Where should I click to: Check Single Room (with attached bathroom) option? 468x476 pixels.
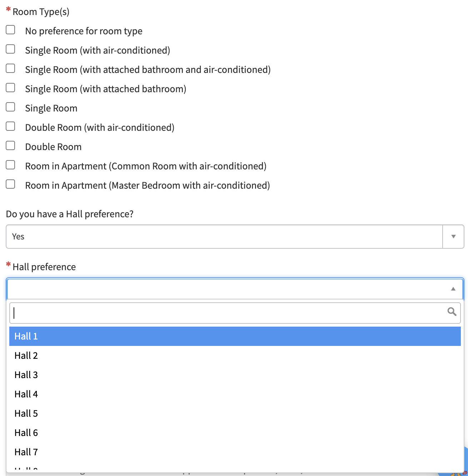click(11, 88)
